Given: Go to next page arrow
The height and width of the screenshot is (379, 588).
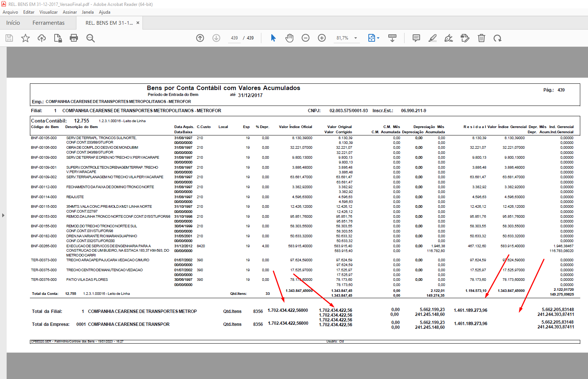Looking at the screenshot, I should point(216,38).
